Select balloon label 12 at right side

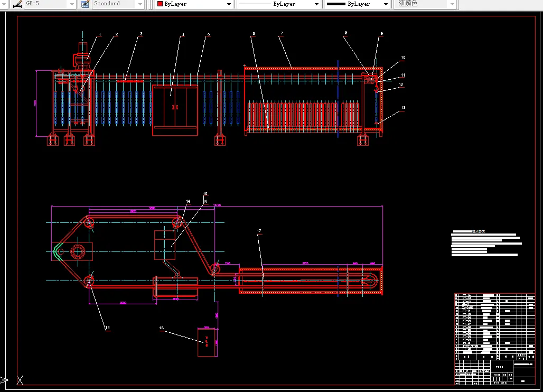point(401,85)
